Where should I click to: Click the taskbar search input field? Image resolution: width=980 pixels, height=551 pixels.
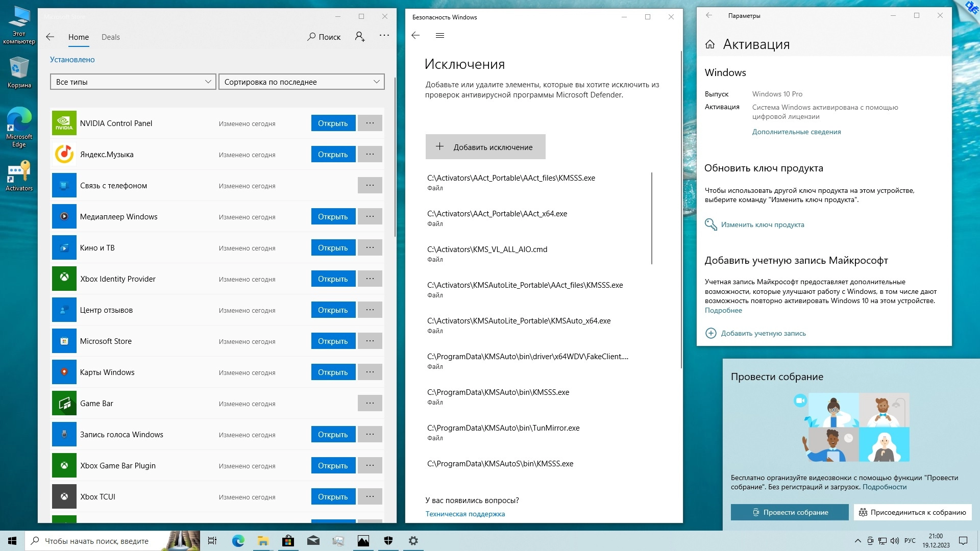coord(97,541)
